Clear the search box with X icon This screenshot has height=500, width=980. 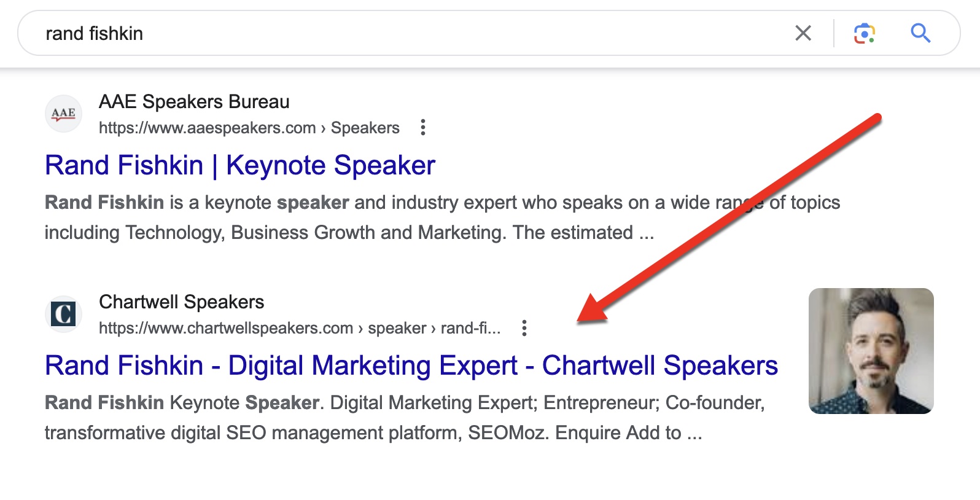803,33
